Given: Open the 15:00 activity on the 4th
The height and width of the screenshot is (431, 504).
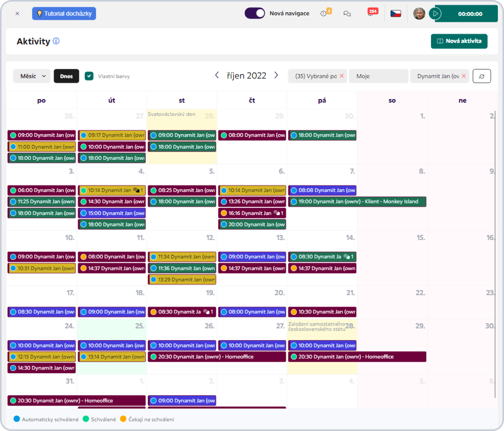Looking at the screenshot, I should tap(112, 213).
